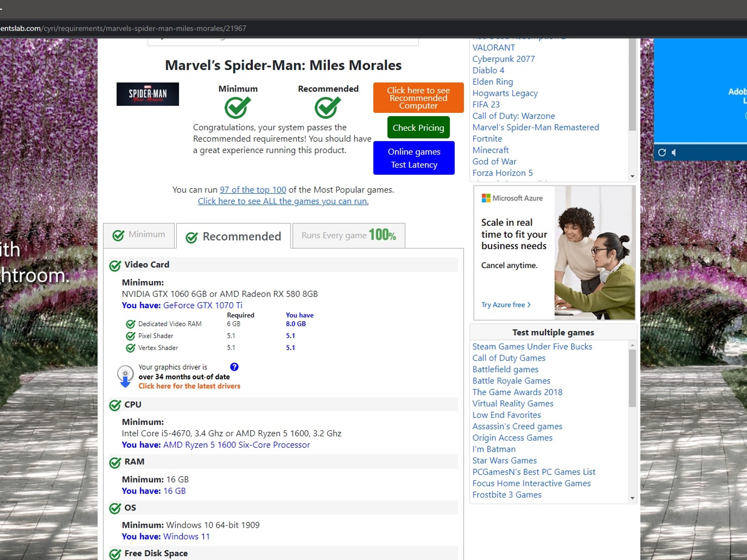
Task: Open the 97 of the top 100 link
Action: point(253,190)
